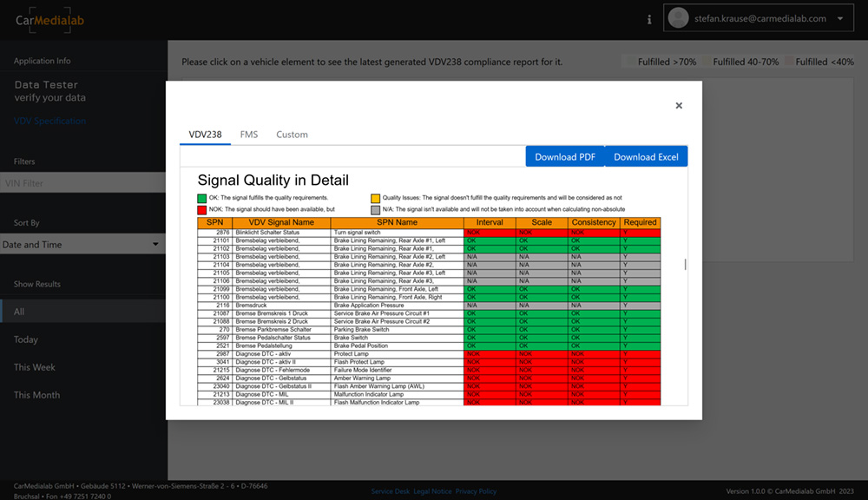Click the Consistency column header

click(x=594, y=222)
